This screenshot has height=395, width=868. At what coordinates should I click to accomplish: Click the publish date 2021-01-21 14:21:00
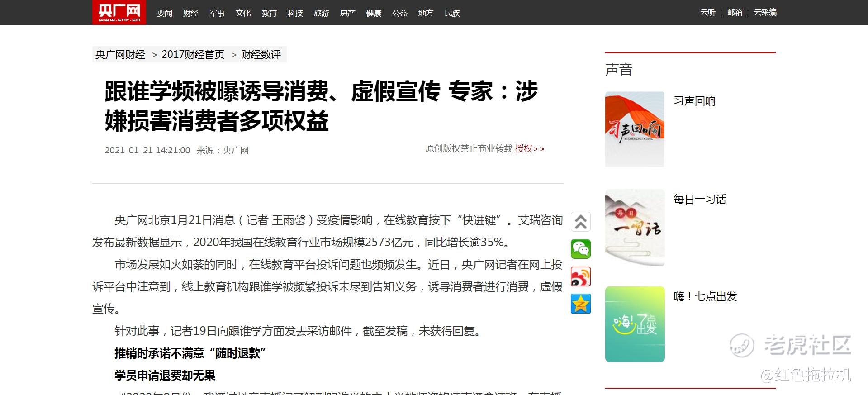click(x=147, y=150)
